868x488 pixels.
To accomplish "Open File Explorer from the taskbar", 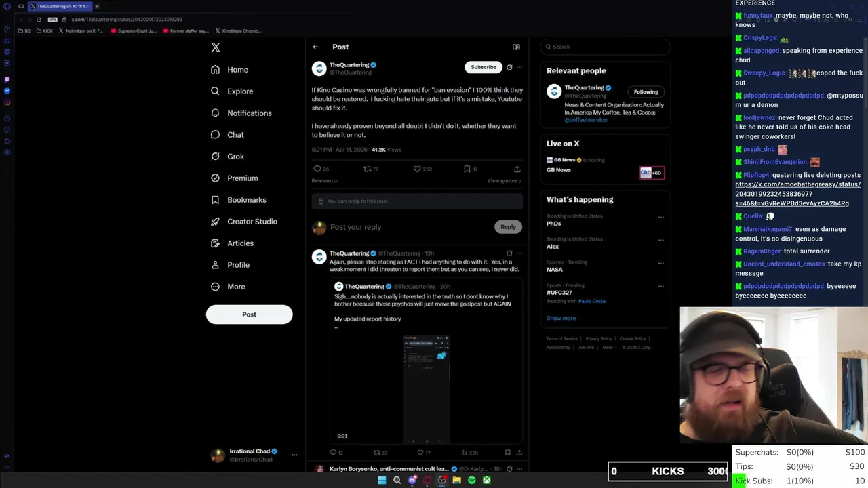I will click(456, 480).
